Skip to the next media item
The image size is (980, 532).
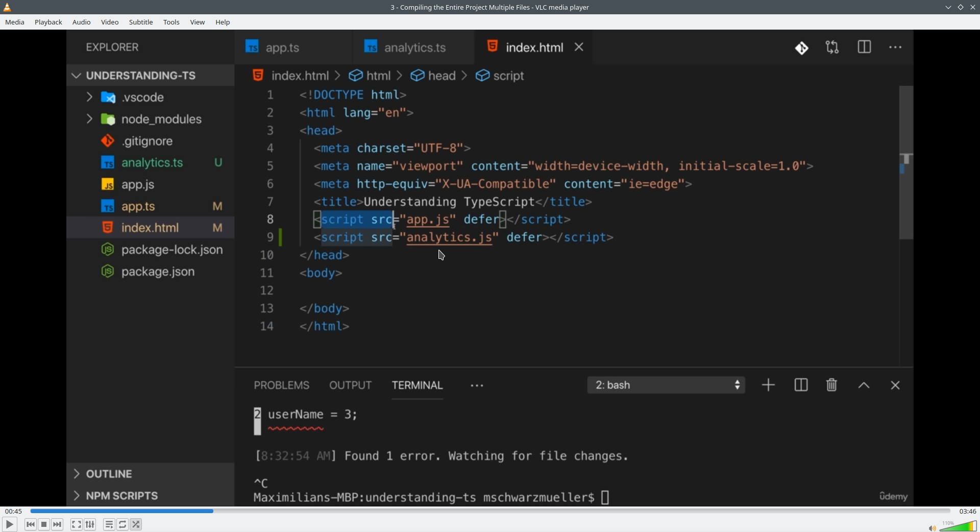[58, 524]
